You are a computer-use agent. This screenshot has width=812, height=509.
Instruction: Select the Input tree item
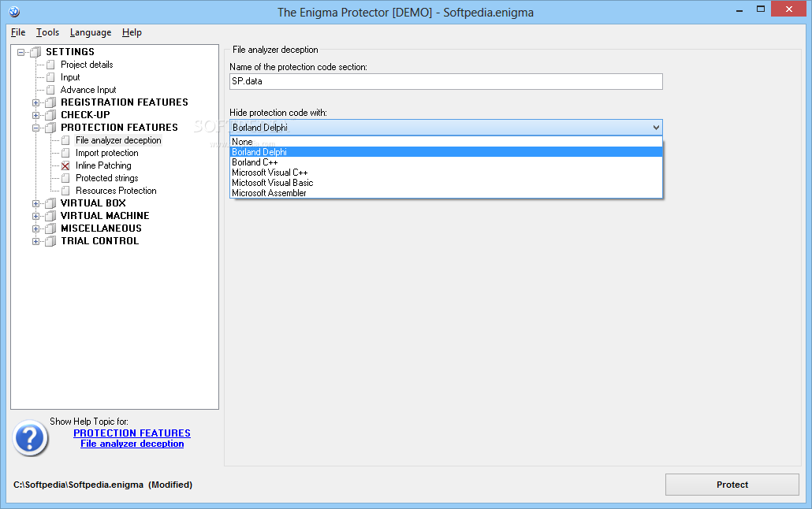pyautogui.click(x=70, y=77)
